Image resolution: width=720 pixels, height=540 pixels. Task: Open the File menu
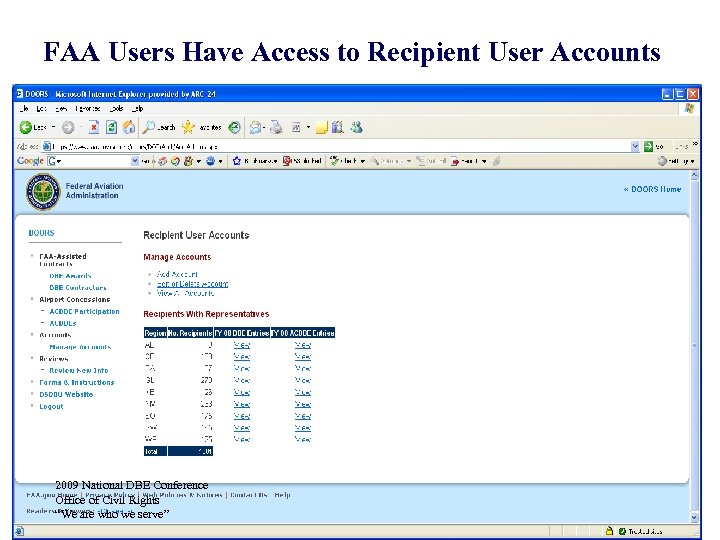coord(25,109)
